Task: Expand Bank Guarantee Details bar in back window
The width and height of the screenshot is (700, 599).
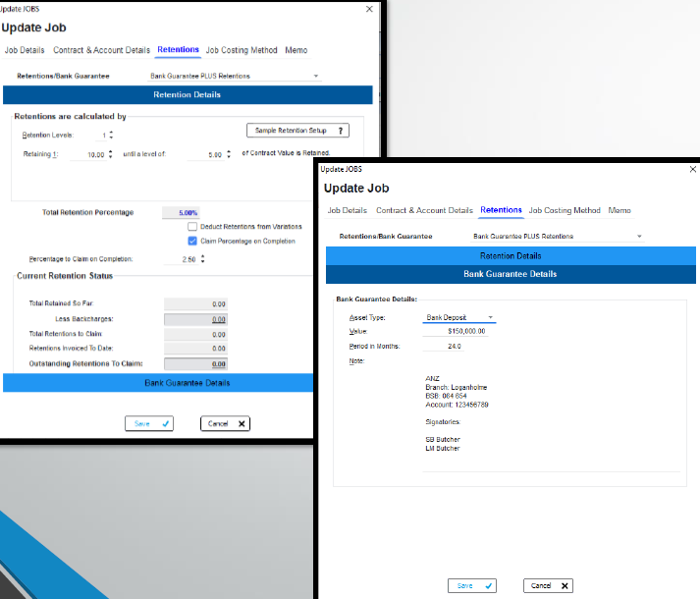Action: [x=158, y=383]
